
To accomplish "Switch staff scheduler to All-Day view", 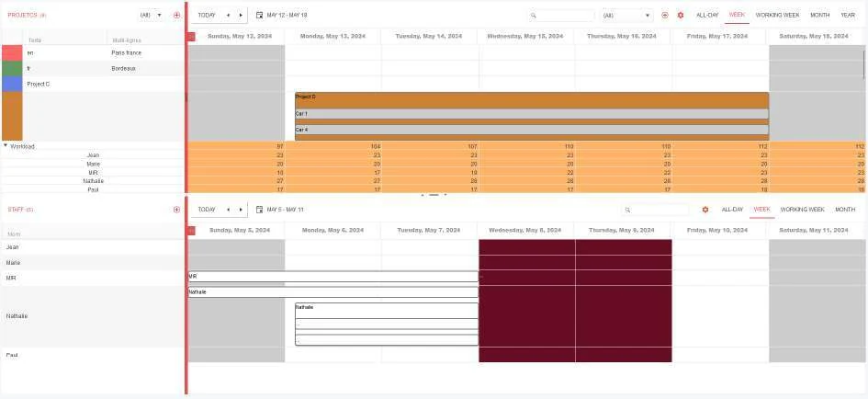I will [x=732, y=210].
